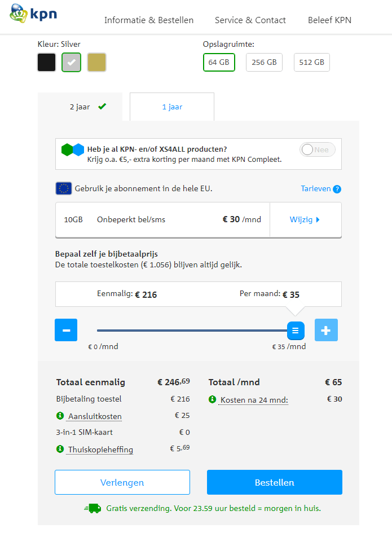Click the Gratis verzending delivery notice text

point(214,509)
